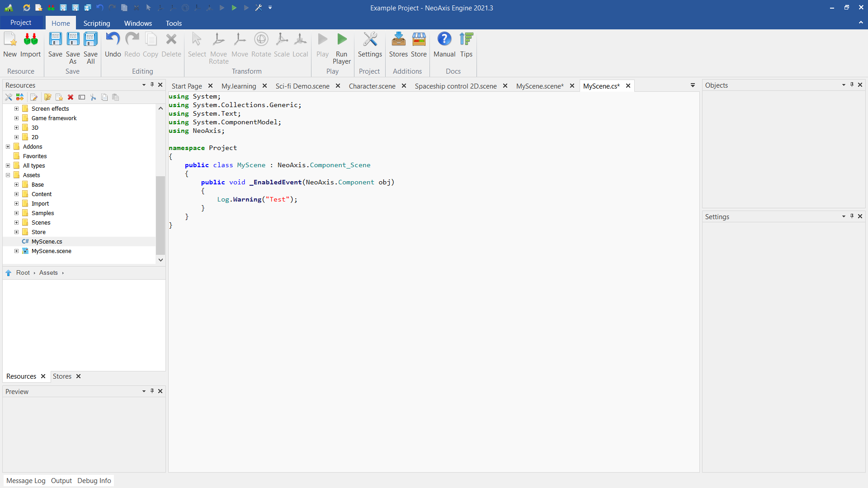Switch to the Scripting ribbon tab
Screen dimensions: 868x488
pyautogui.click(x=96, y=23)
